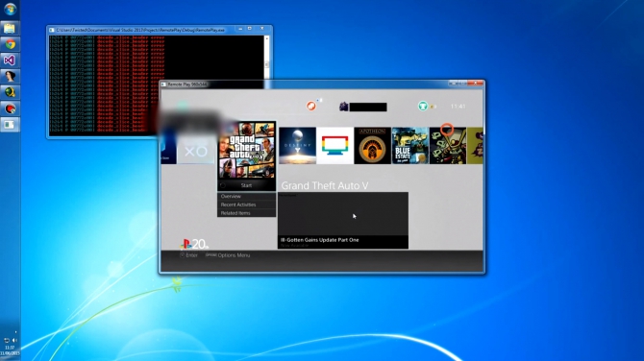
Task: Switch to the active console taskbar item
Action: point(10,124)
